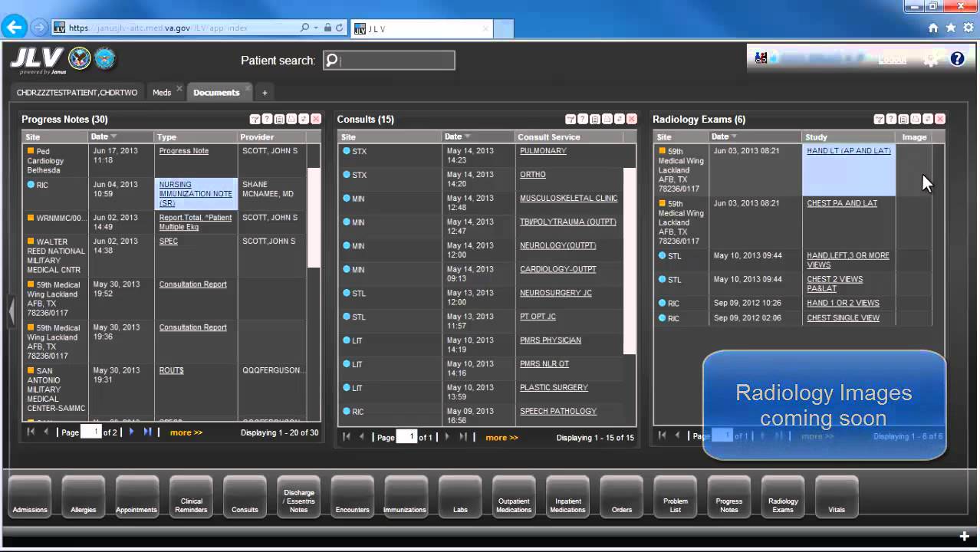Click 'more >>' link in Progress Notes

click(x=186, y=432)
